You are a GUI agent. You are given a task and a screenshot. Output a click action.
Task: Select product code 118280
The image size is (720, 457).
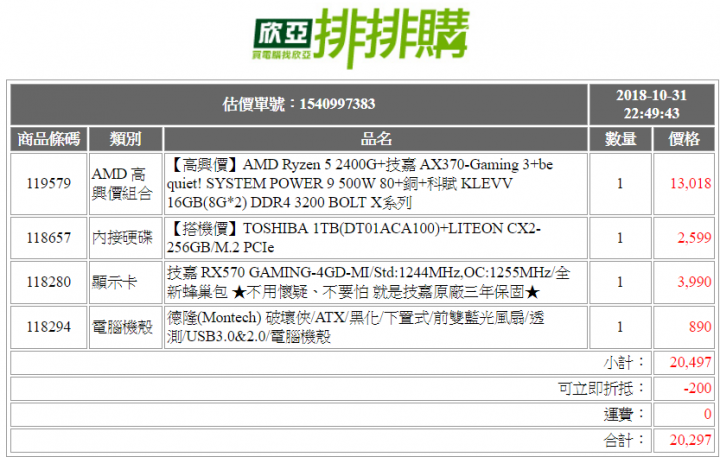tap(49, 282)
